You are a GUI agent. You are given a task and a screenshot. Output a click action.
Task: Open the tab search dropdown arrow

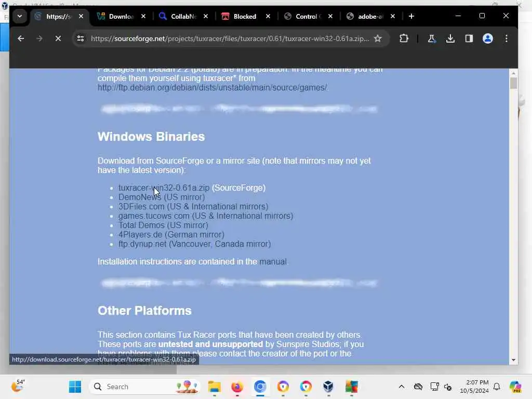[x=20, y=16]
